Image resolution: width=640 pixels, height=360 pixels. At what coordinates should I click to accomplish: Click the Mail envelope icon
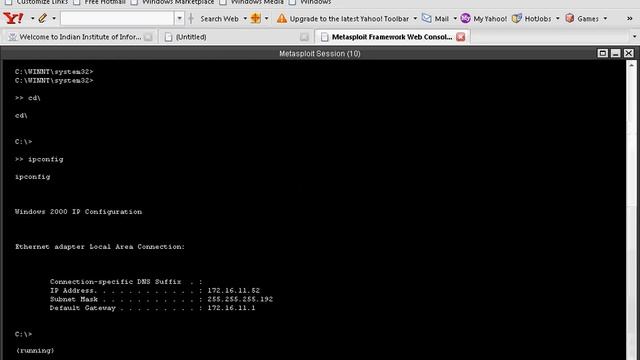427,18
